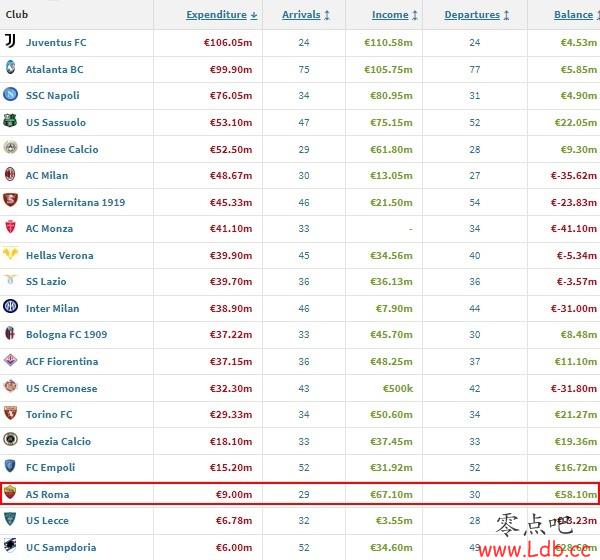Image resolution: width=600 pixels, height=560 pixels.
Task: Click the Spezia Calcio club crest
Action: pyautogui.click(x=10, y=439)
